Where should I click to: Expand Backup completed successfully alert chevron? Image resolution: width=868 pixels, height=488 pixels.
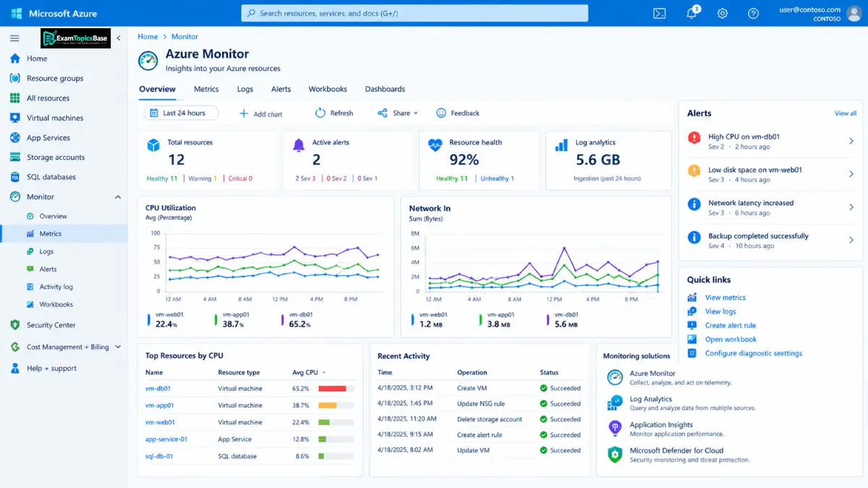(851, 240)
